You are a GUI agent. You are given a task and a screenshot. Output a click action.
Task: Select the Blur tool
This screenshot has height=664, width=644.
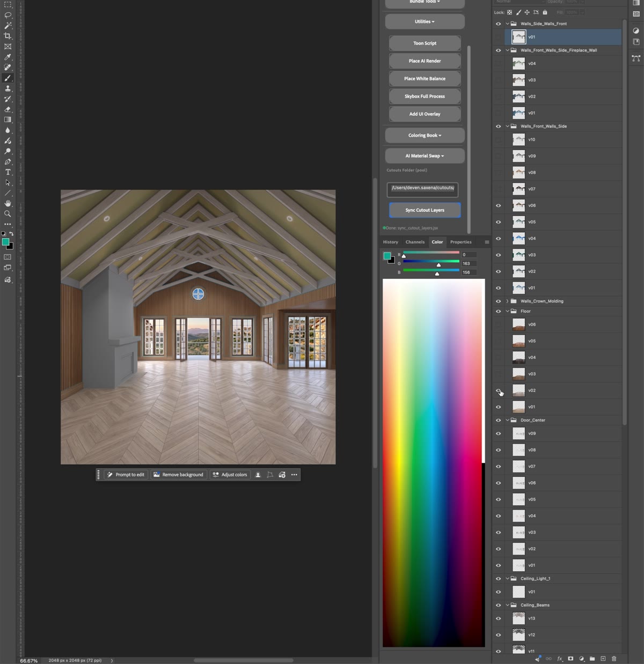click(x=8, y=130)
